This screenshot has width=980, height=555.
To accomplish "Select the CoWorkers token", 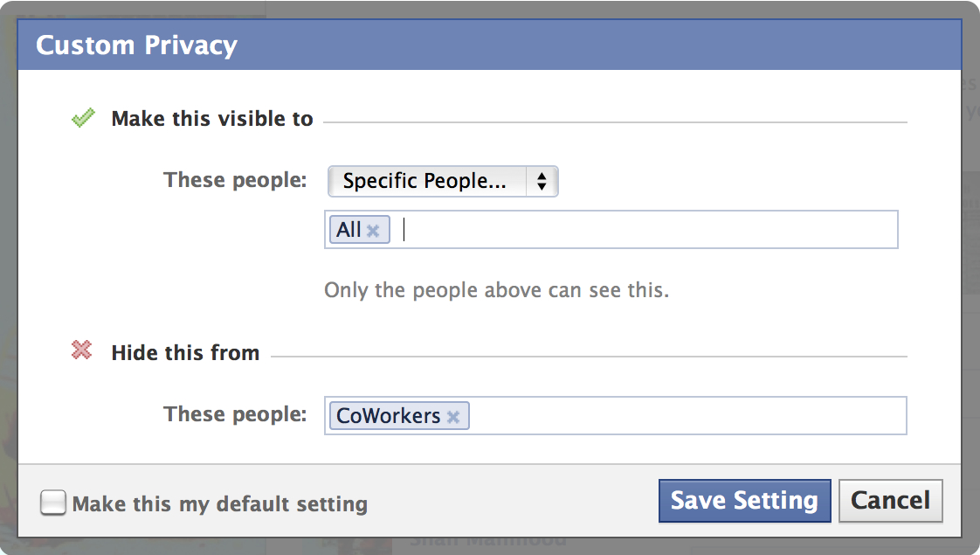I will (x=389, y=416).
